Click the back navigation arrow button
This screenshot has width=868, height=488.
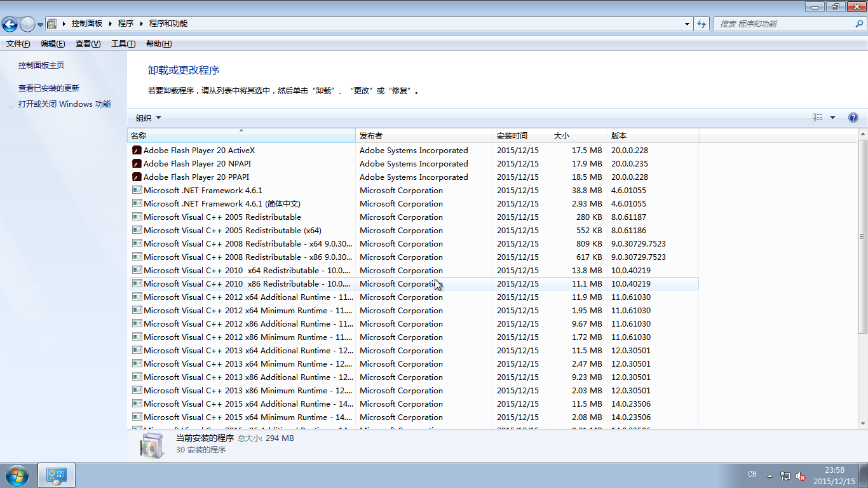[10, 24]
